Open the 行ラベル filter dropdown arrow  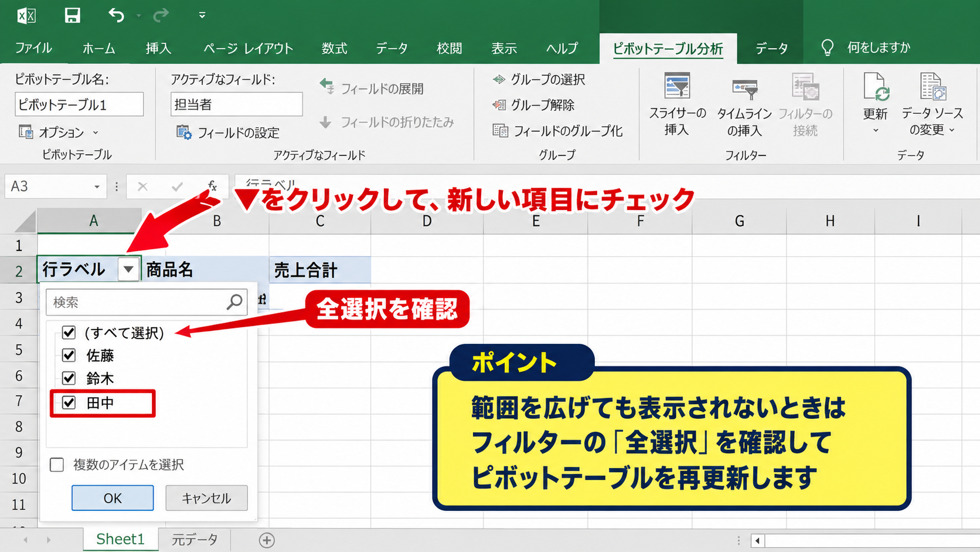pyautogui.click(x=128, y=270)
